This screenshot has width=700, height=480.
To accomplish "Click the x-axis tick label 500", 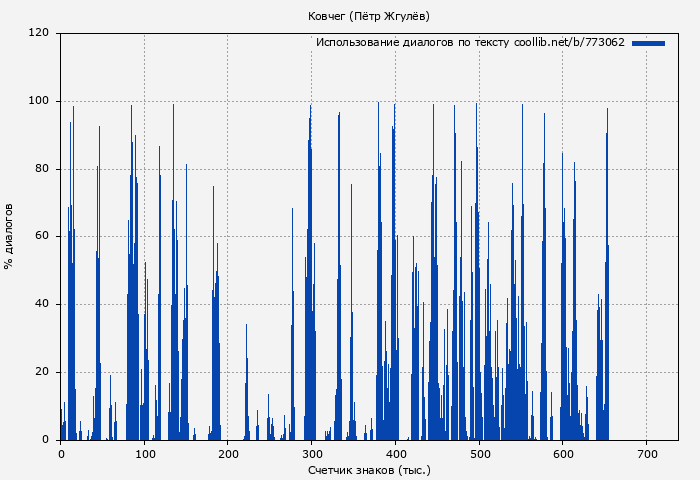I will (479, 454).
